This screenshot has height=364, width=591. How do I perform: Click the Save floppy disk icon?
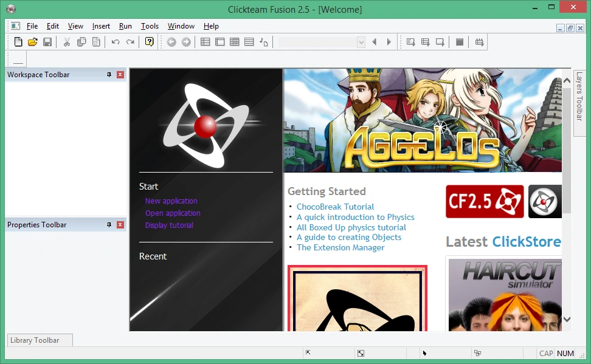coord(47,42)
